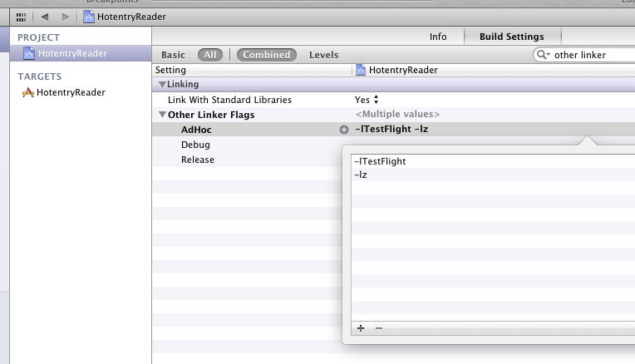Image resolution: width=635 pixels, height=364 pixels.
Task: Open the search magnifier options menu
Action: [543, 55]
